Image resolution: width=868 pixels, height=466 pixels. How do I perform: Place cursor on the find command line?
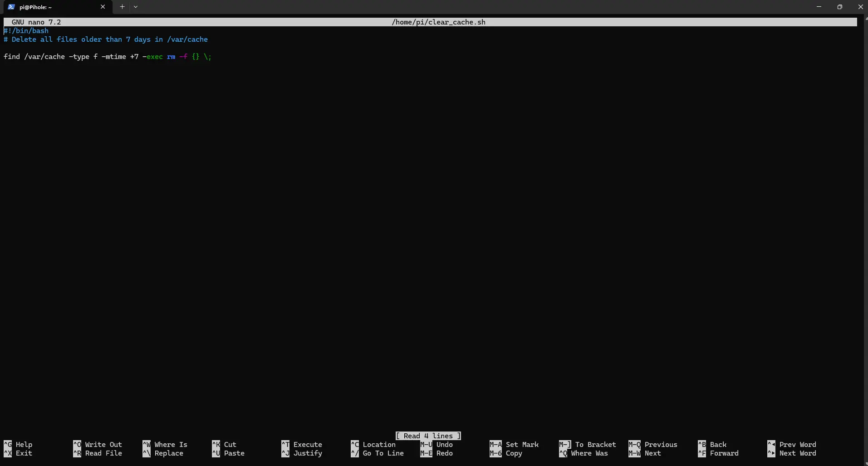pyautogui.click(x=107, y=57)
